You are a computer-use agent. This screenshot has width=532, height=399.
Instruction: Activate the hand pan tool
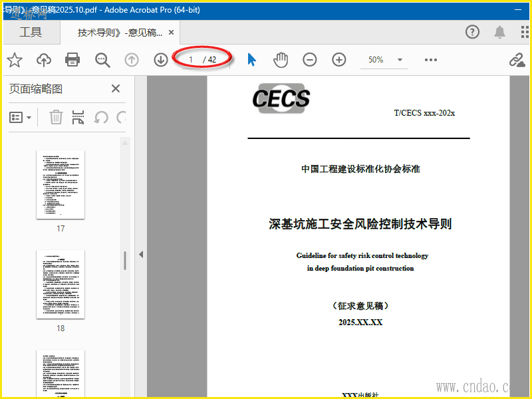(x=281, y=60)
